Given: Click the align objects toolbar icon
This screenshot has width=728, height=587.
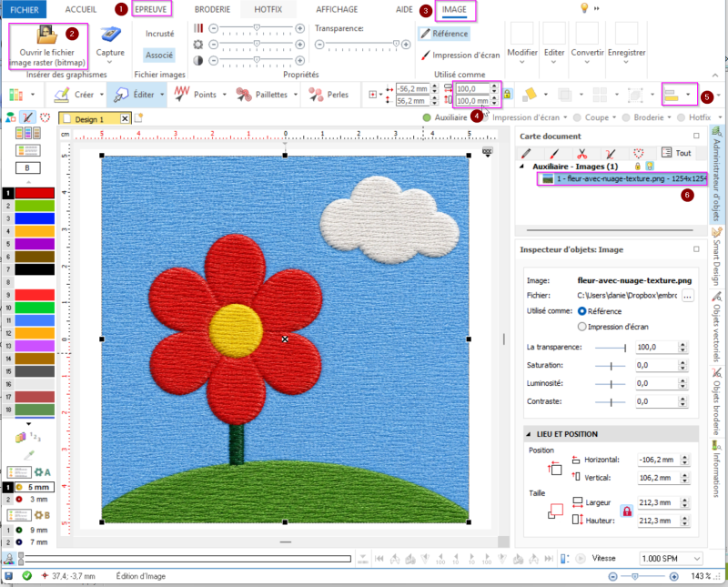Looking at the screenshot, I should click(x=672, y=95).
